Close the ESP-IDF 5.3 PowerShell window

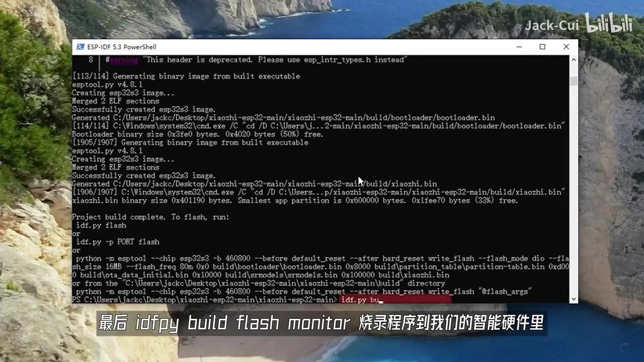(x=566, y=47)
